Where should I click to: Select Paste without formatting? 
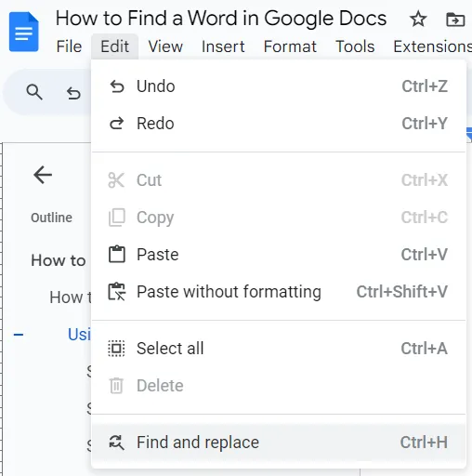click(279, 292)
